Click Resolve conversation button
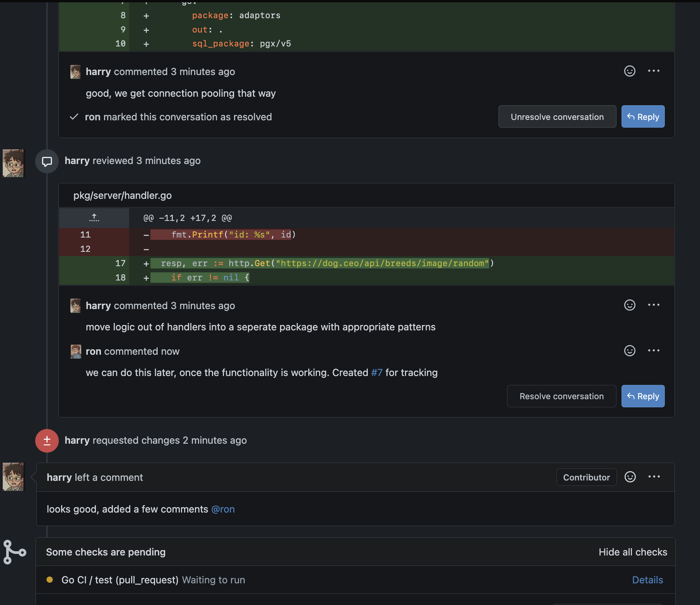 coord(562,396)
